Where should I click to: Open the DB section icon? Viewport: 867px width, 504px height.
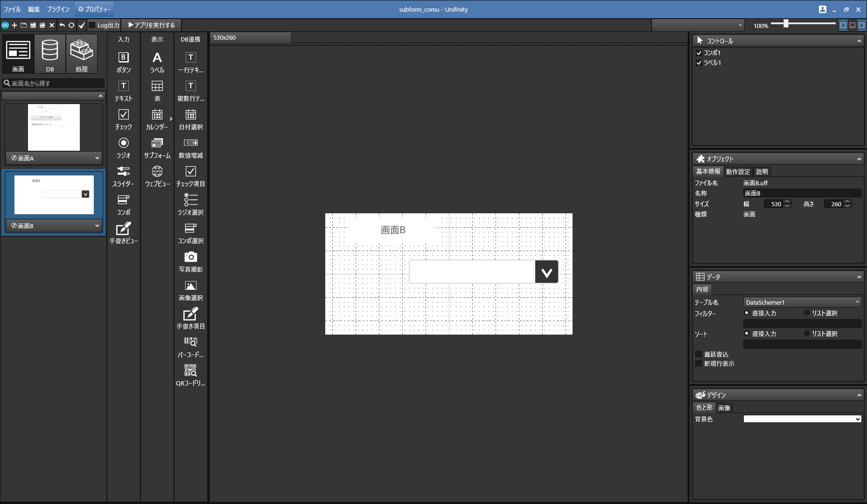(x=50, y=53)
